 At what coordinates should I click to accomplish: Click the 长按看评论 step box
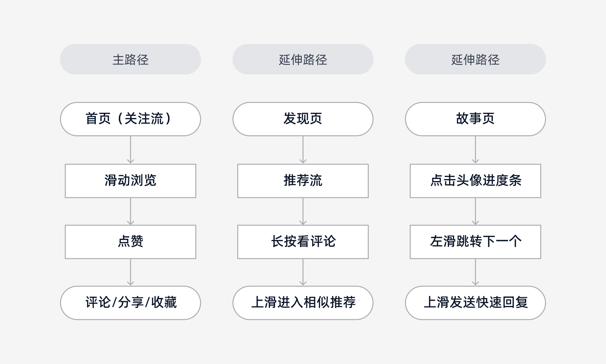(303, 242)
